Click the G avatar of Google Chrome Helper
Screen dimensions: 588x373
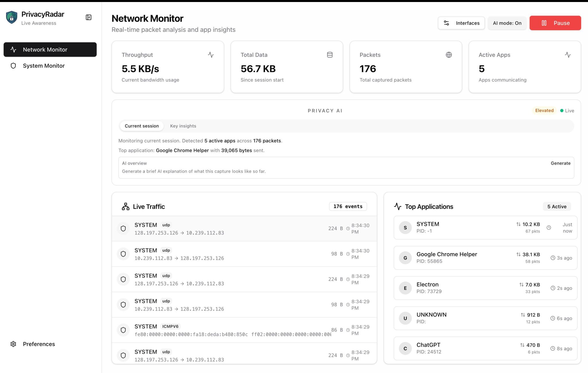tap(405, 258)
